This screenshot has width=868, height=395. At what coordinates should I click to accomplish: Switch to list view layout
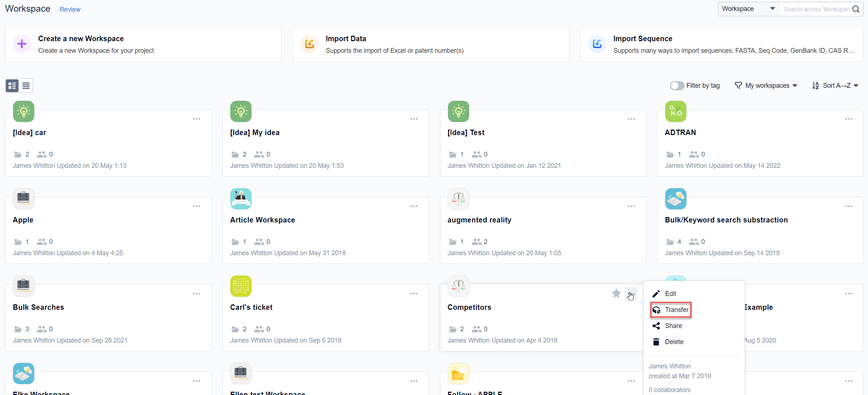[x=25, y=86]
